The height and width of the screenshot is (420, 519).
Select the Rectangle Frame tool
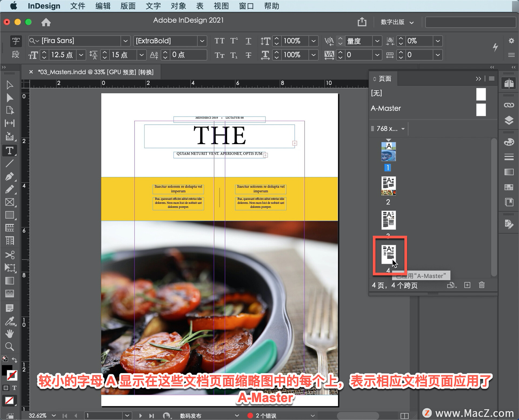(x=9, y=202)
